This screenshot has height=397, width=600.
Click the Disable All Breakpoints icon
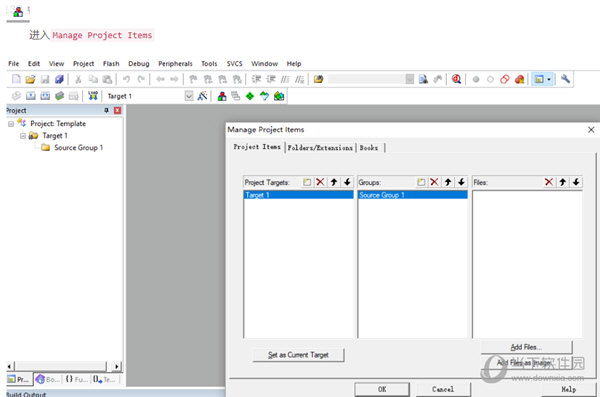pos(505,79)
